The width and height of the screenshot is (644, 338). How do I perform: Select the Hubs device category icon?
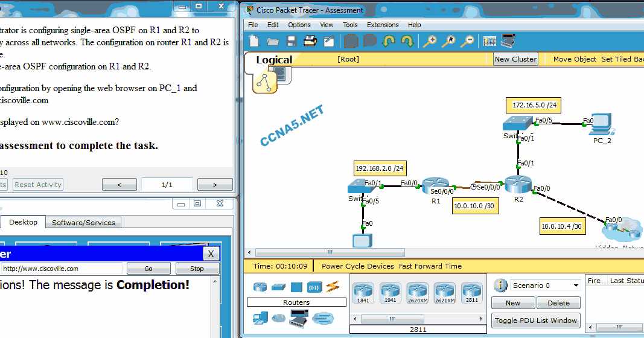pos(296,287)
